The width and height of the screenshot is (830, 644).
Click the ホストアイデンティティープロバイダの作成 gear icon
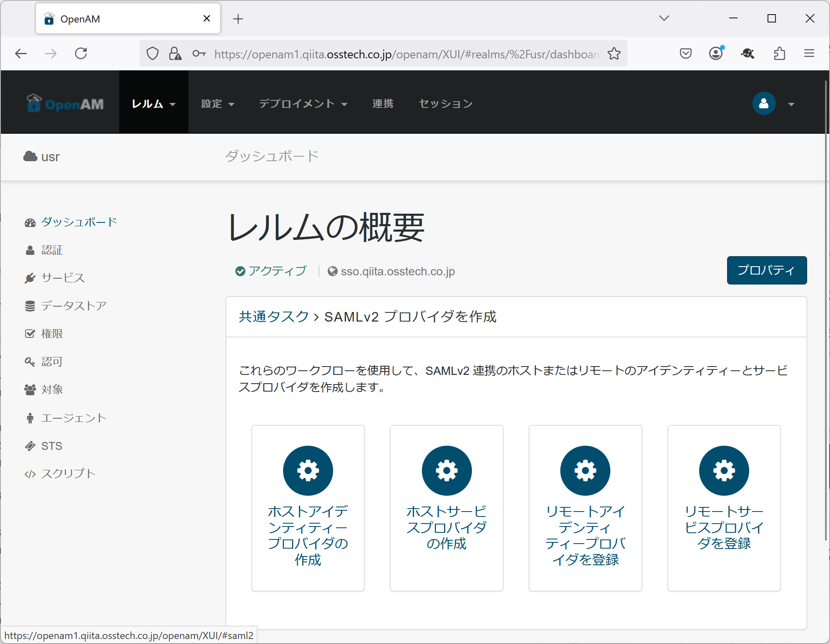click(308, 471)
